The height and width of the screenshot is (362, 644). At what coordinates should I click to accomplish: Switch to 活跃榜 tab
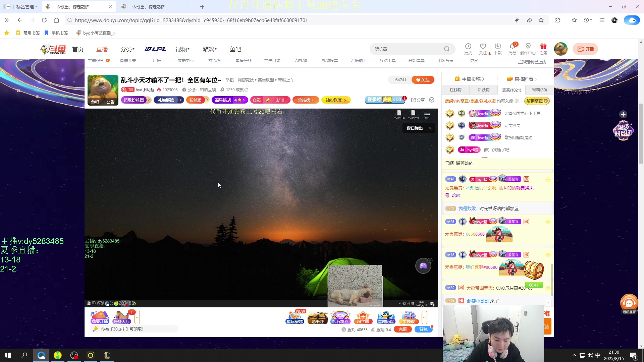pos(484,90)
